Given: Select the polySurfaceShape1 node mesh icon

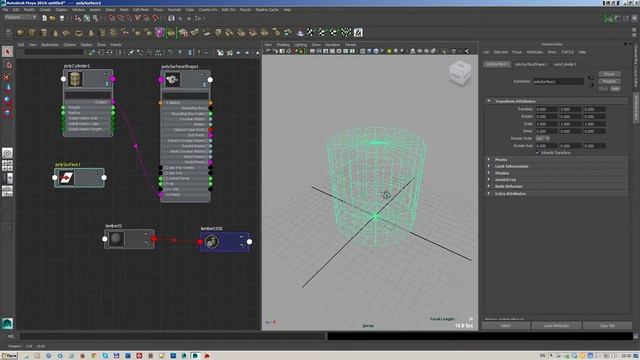Looking at the screenshot, I should (x=172, y=80).
